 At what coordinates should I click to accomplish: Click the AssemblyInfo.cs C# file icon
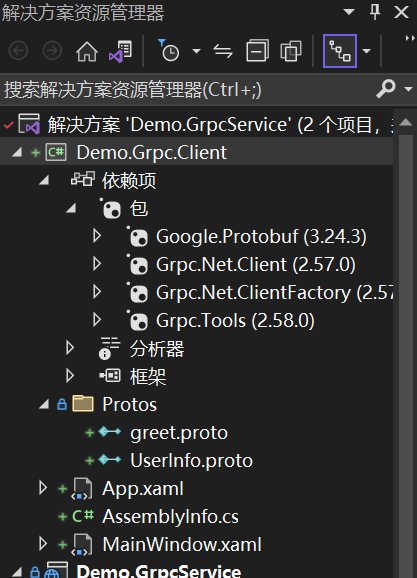(x=83, y=516)
